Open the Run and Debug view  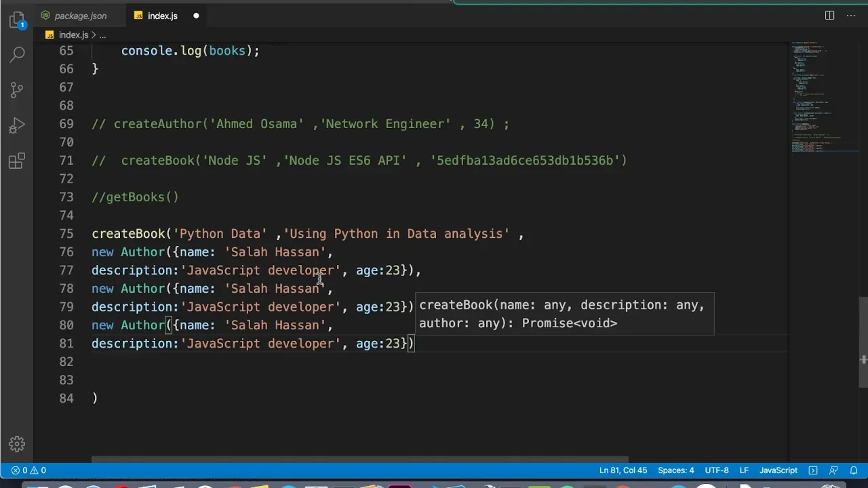17,125
